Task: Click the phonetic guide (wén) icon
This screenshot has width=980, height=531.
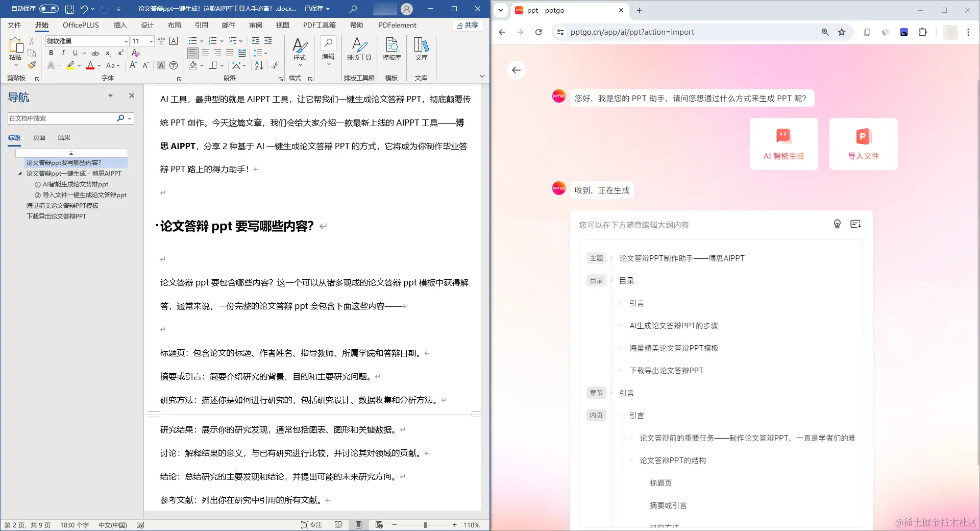Action: 161,41
